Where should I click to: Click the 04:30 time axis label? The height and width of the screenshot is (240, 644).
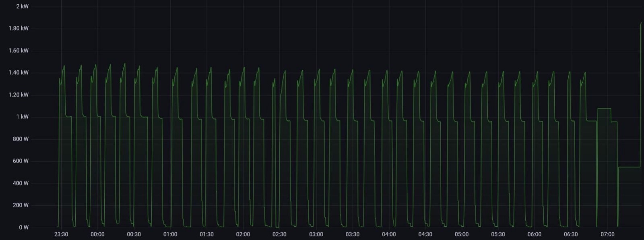tap(425, 234)
